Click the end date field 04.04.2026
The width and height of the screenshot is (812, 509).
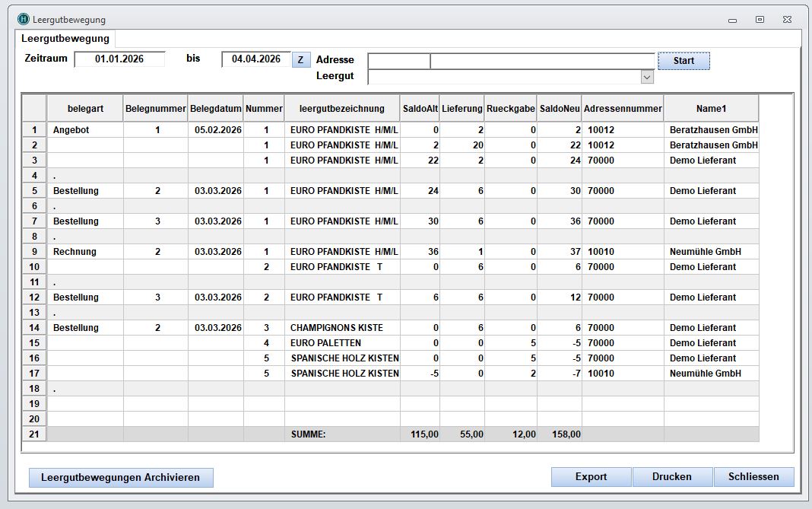256,59
